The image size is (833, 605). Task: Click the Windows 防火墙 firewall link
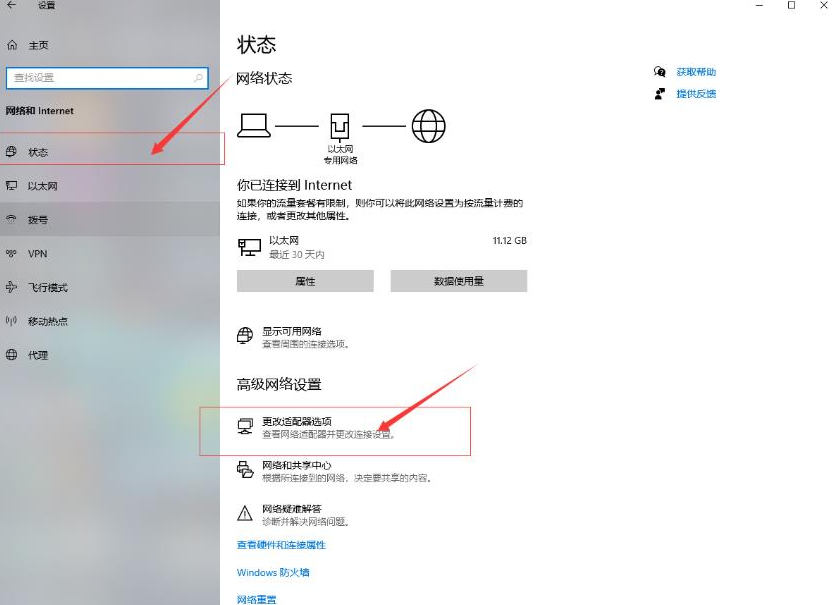273,573
